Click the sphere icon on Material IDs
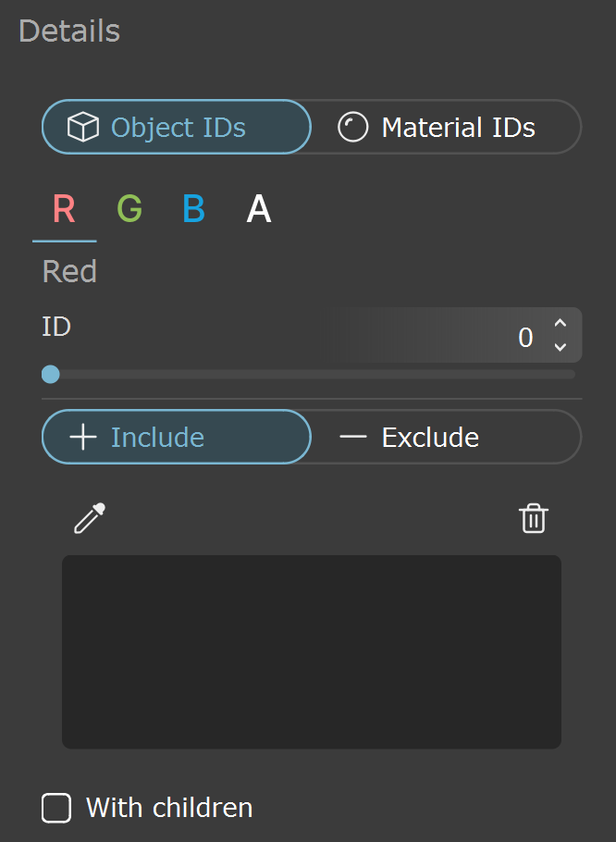616x842 pixels. (353, 128)
